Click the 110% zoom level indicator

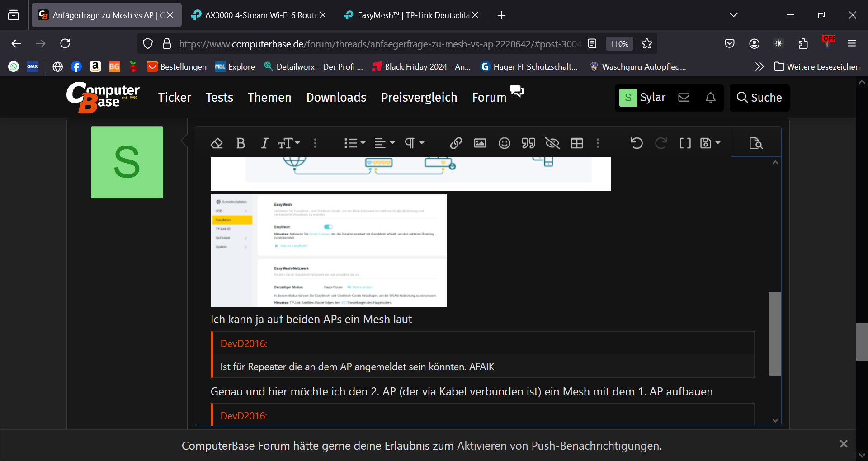pos(619,44)
